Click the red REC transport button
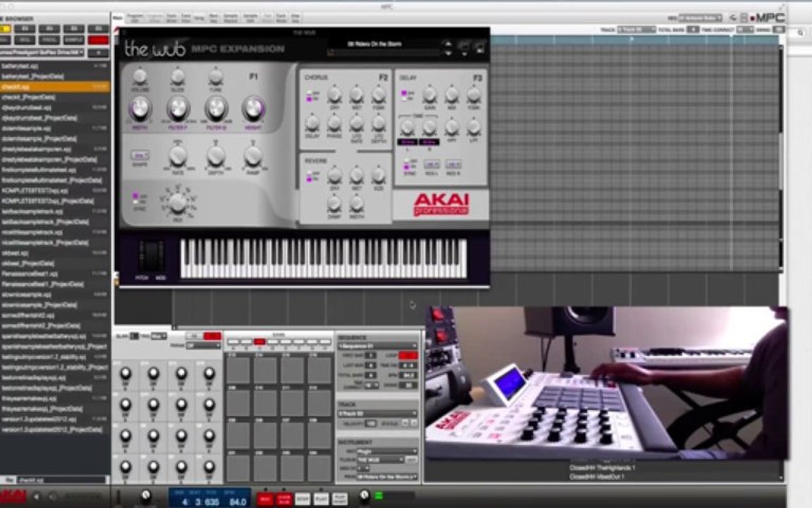812x508 pixels. coord(265,500)
